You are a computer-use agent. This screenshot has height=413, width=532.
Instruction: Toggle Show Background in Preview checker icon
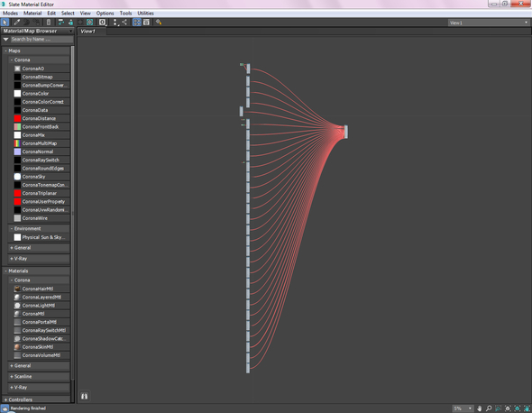[89, 22]
